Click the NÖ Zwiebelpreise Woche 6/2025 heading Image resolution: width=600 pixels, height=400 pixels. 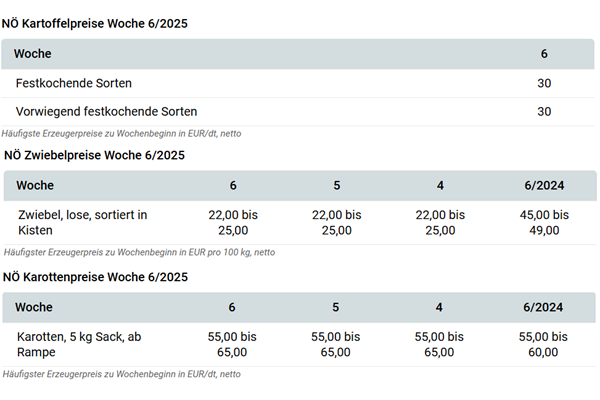point(94,155)
